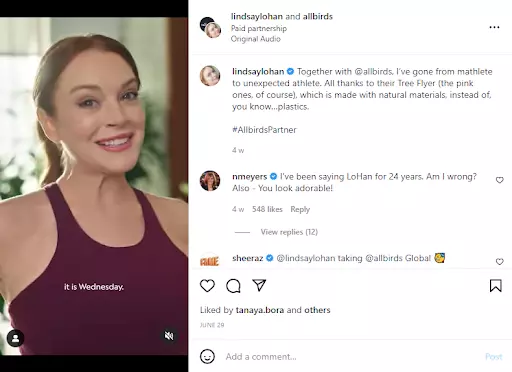Like the post with the heart icon
512x372 pixels.
207,286
